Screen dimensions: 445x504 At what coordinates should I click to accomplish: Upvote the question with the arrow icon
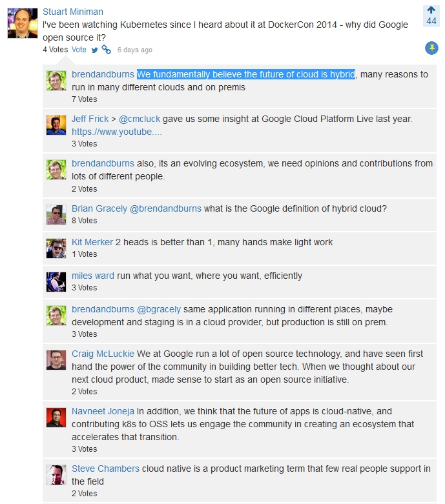click(x=431, y=10)
